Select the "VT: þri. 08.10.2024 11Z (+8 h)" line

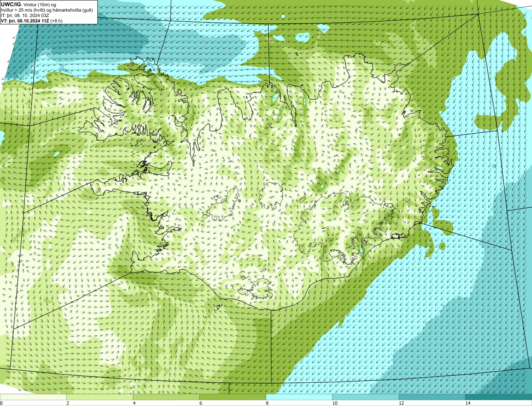[x=32, y=21]
